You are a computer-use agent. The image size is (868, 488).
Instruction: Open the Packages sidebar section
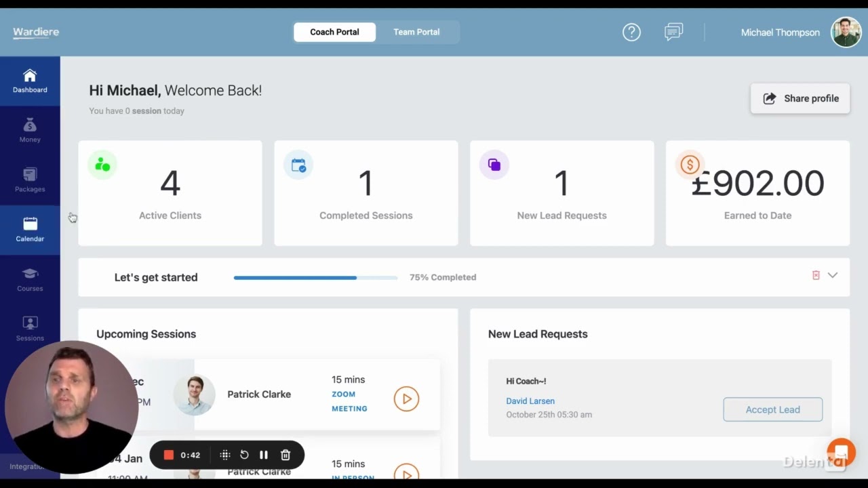coord(30,180)
